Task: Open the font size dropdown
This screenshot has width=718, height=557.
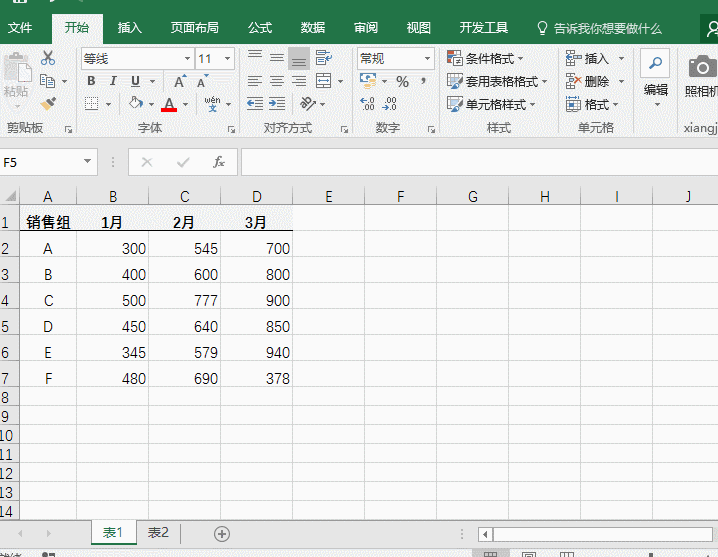Action: (x=227, y=59)
